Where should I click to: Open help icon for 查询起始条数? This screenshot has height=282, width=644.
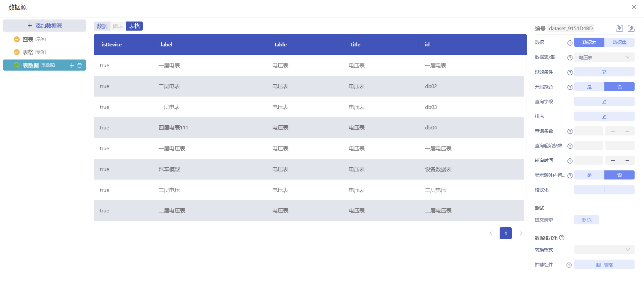570,146
